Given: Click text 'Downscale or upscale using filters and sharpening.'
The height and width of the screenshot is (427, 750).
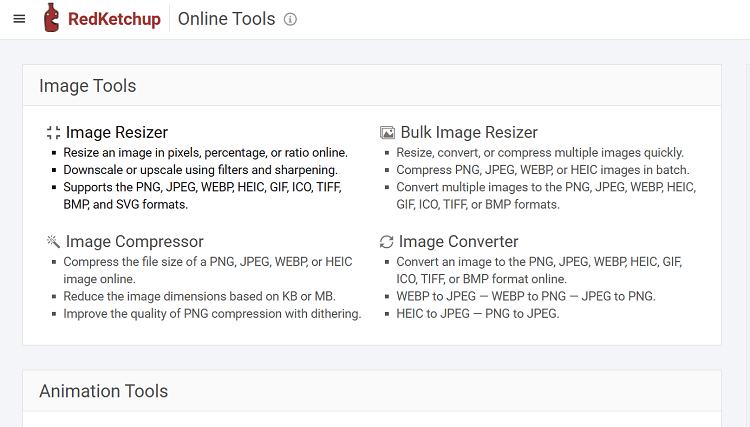Looking at the screenshot, I should click(200, 170).
